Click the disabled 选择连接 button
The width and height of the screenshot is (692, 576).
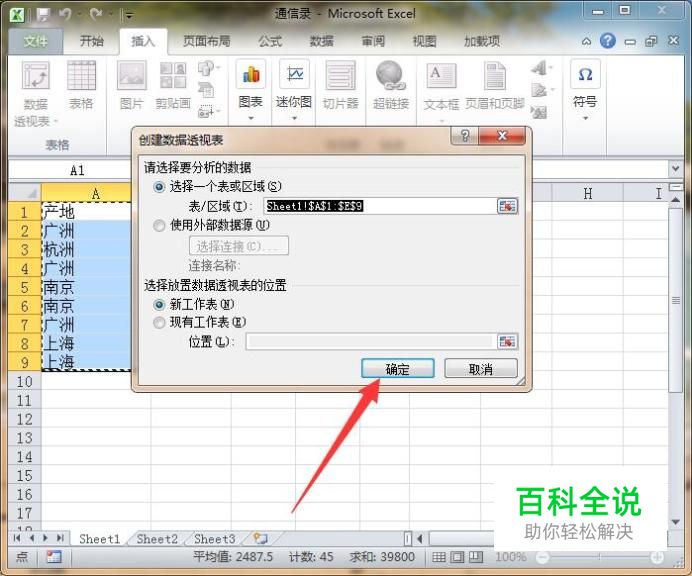pos(239,246)
